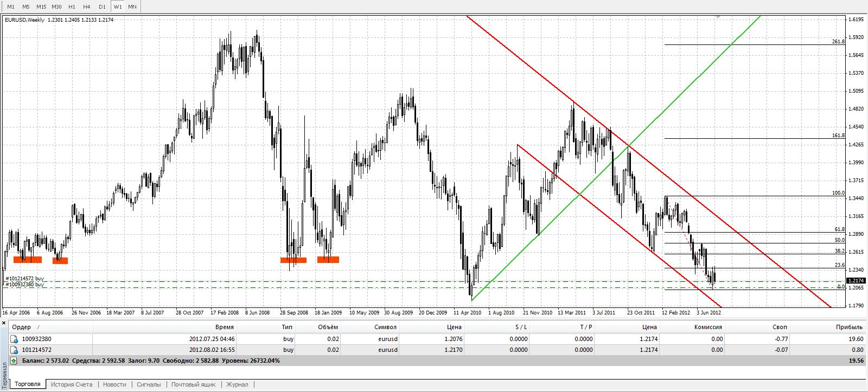This screenshot has width=868, height=392.
Task: Select the W1 weekly timeframe button
Action: pos(118,7)
